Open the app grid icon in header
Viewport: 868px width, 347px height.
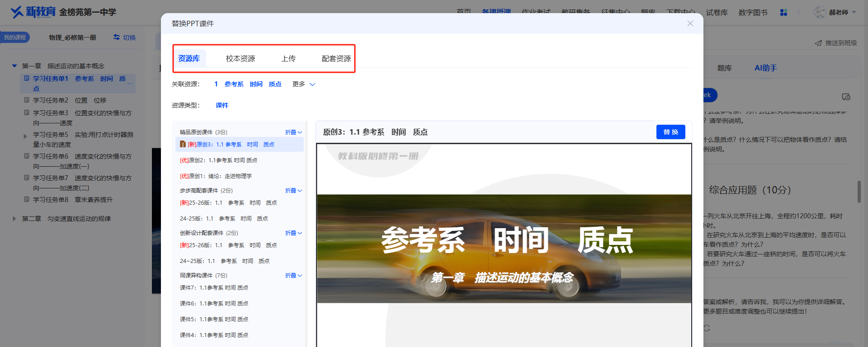[x=783, y=13]
